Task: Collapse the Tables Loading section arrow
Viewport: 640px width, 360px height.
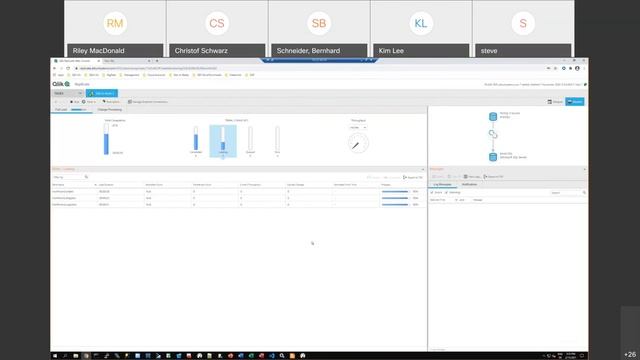Action: pyautogui.click(x=423, y=169)
